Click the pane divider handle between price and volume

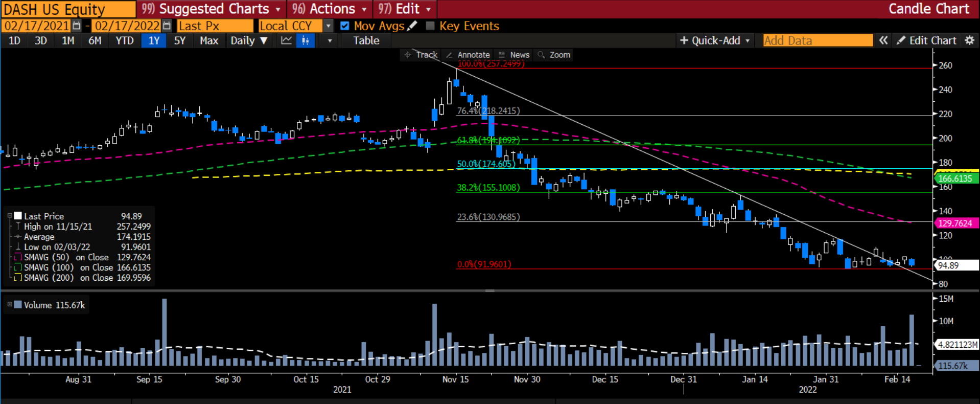(489, 290)
